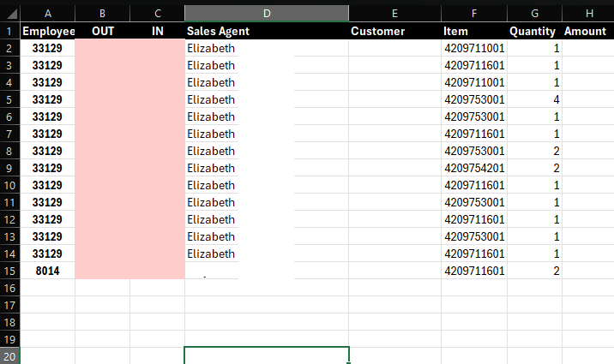Select item 4209711001 in row 2
Viewport: 614px width, 364px height.
coord(474,49)
